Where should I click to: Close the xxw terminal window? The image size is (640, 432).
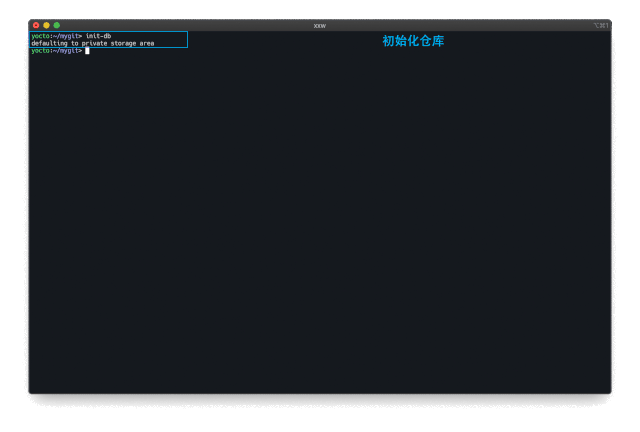click(x=36, y=25)
